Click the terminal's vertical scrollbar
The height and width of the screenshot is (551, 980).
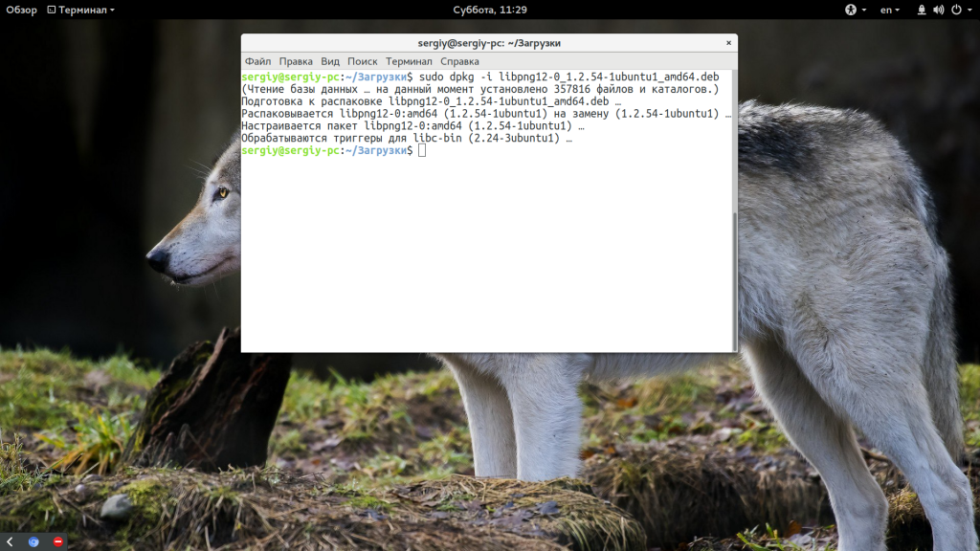click(734, 277)
